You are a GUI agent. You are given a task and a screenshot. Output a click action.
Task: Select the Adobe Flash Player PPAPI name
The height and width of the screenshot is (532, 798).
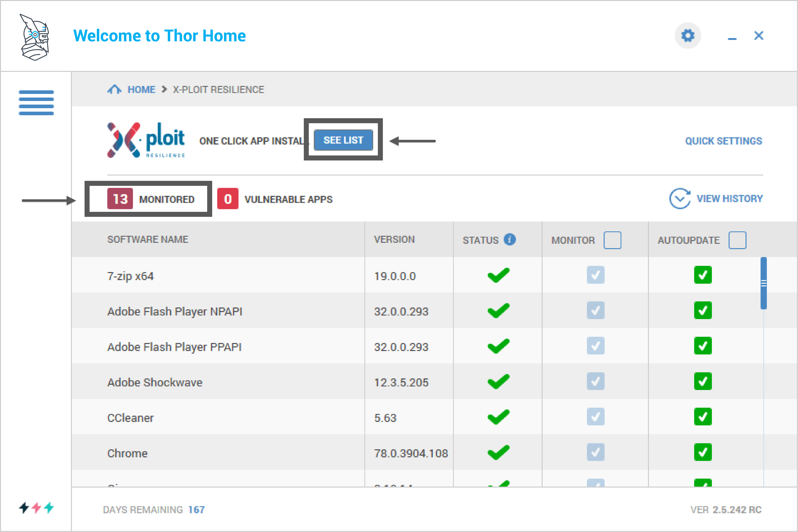(174, 347)
